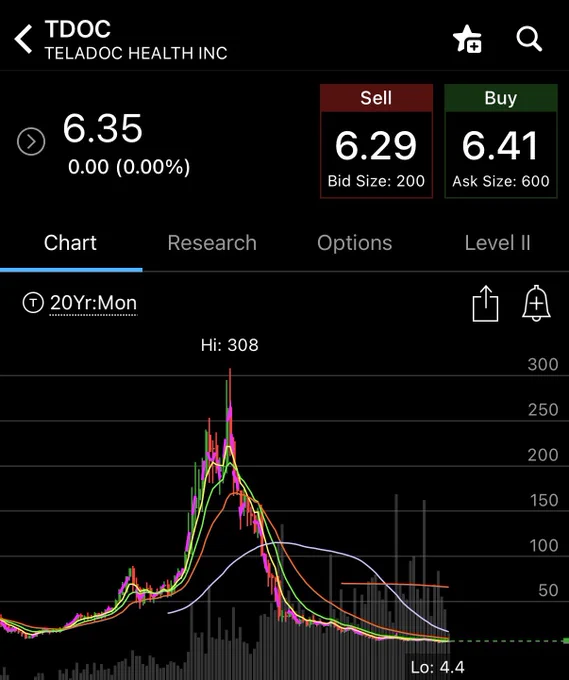This screenshot has width=569, height=680.
Task: Add TDOC to watchlist via star icon
Action: tap(467, 39)
